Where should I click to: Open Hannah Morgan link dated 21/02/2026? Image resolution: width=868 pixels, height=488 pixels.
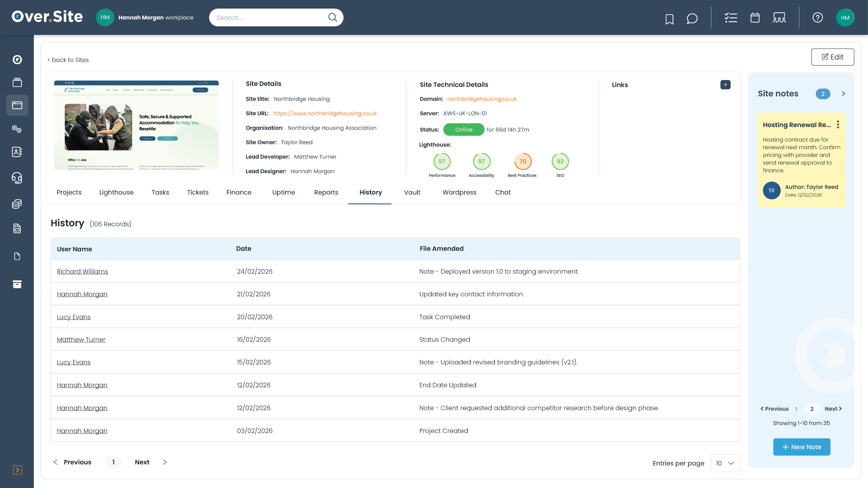(82, 294)
